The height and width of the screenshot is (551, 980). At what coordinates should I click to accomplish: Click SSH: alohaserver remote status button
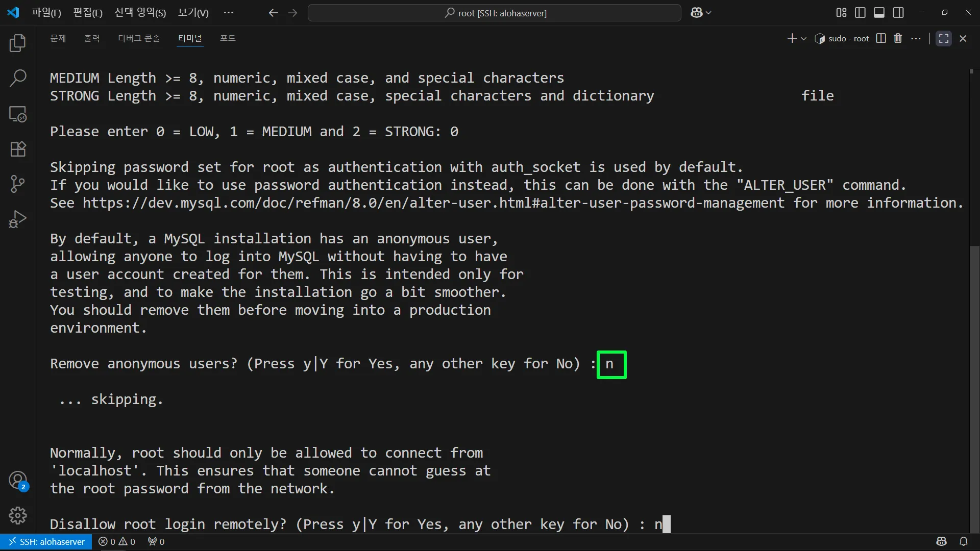pos(46,541)
